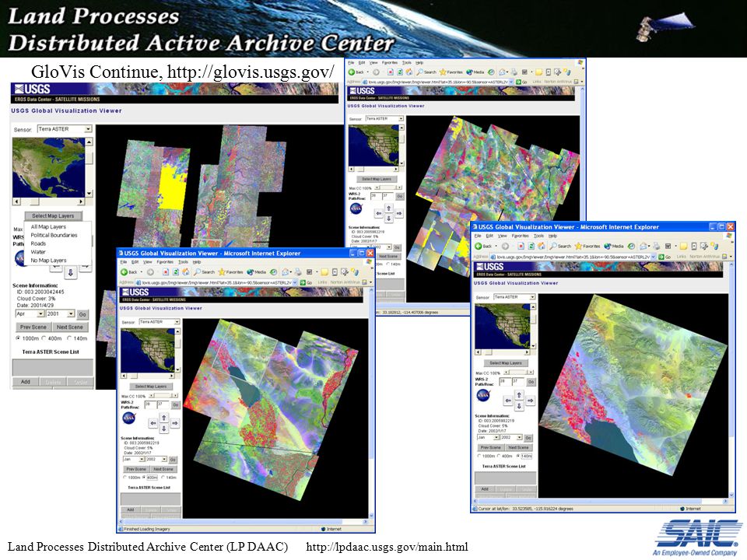
Task: Click Mail icon in rightmost IE window
Action: [644, 247]
